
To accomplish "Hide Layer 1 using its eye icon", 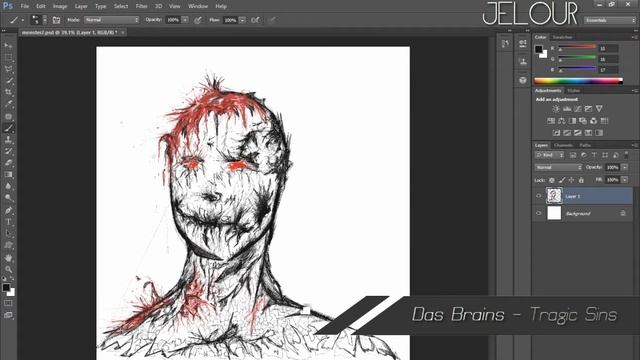I will (x=538, y=196).
